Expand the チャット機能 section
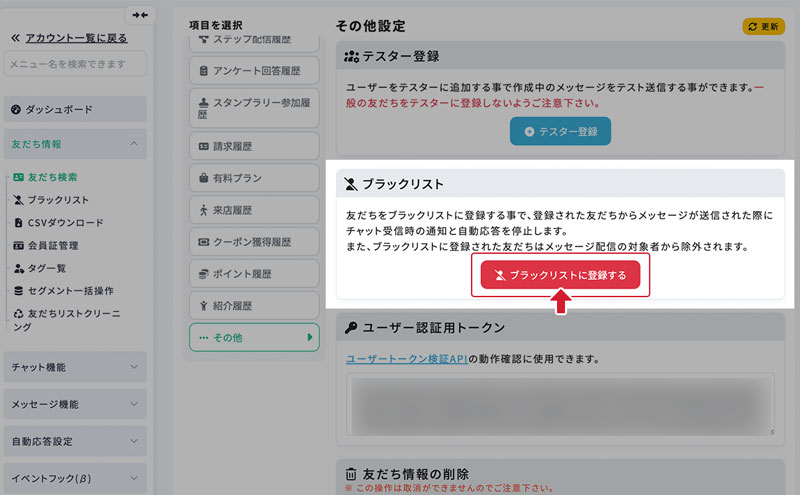The width and height of the screenshot is (800, 495). tap(75, 367)
